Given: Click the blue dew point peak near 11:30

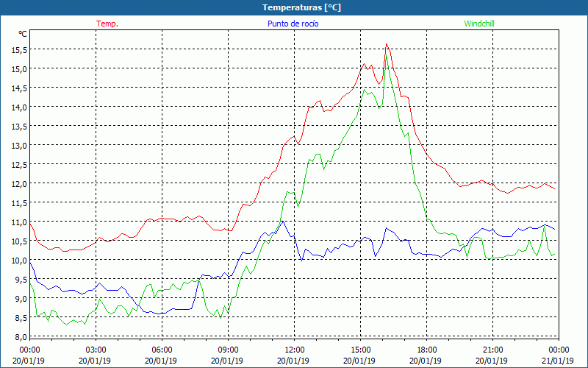Looking at the screenshot, I should (x=283, y=222).
